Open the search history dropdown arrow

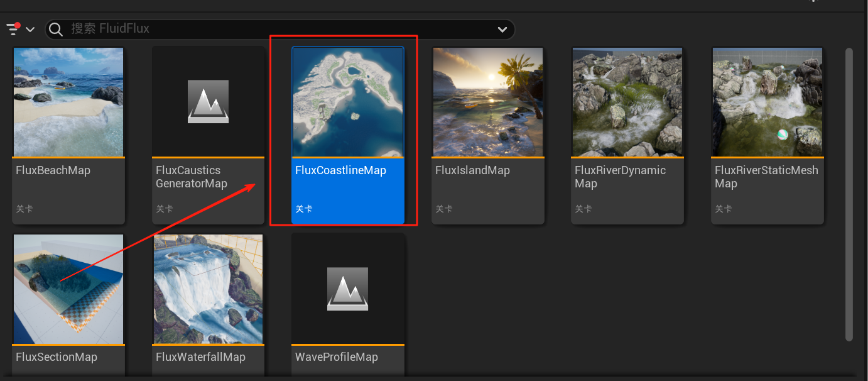[x=502, y=30]
